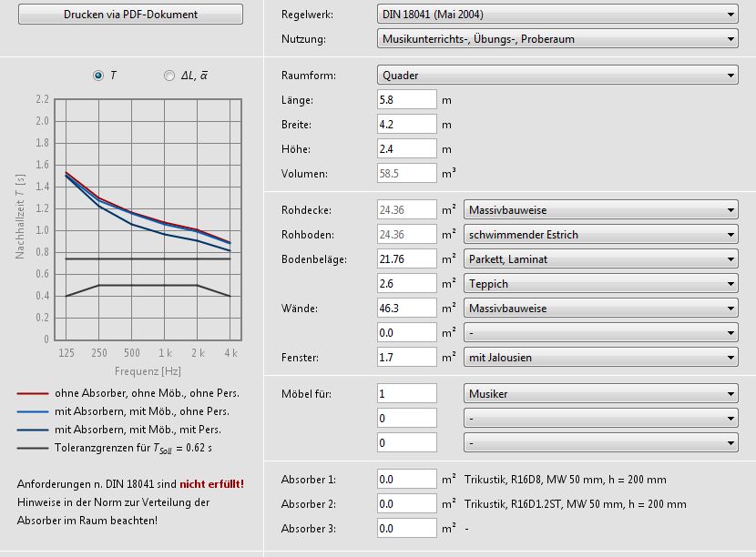Open the last empty furniture type dropdown
Screen dimensions: 756x557
point(601,443)
